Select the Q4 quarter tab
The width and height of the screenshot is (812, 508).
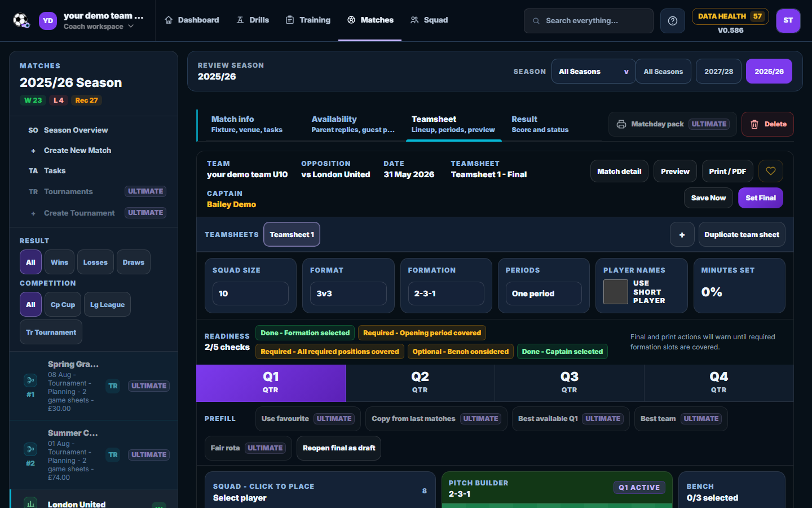pos(719,383)
